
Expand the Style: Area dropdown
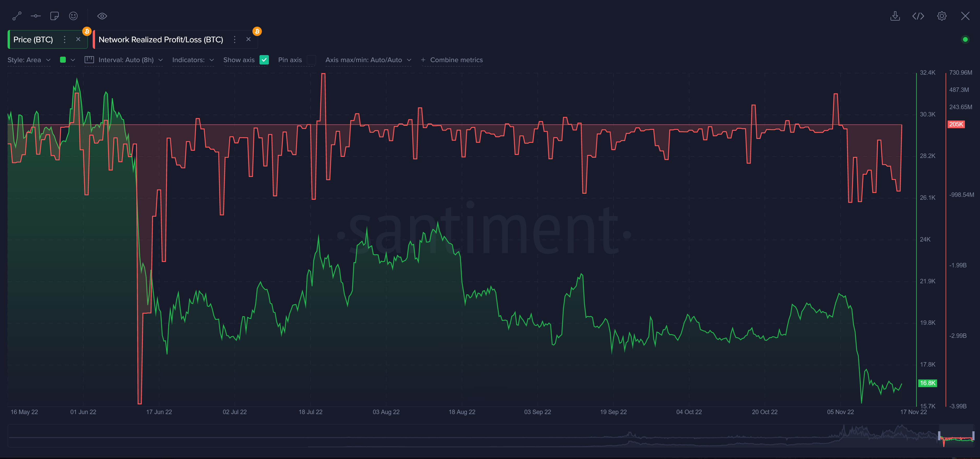(x=29, y=60)
